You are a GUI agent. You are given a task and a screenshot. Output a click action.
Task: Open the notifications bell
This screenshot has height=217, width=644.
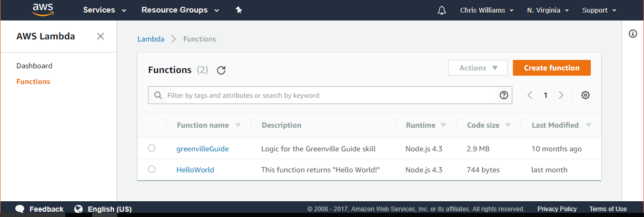coord(441,11)
